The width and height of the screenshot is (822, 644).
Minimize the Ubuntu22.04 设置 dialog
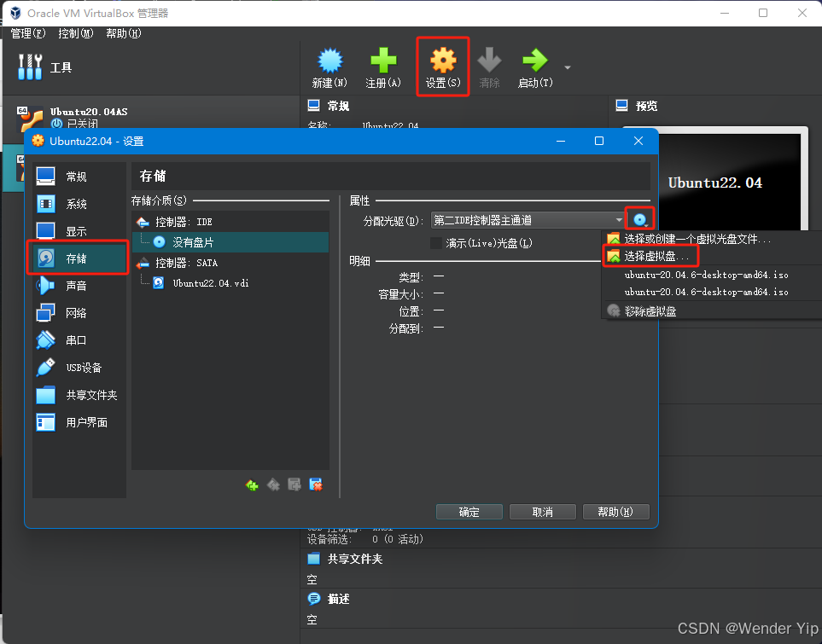(561, 141)
